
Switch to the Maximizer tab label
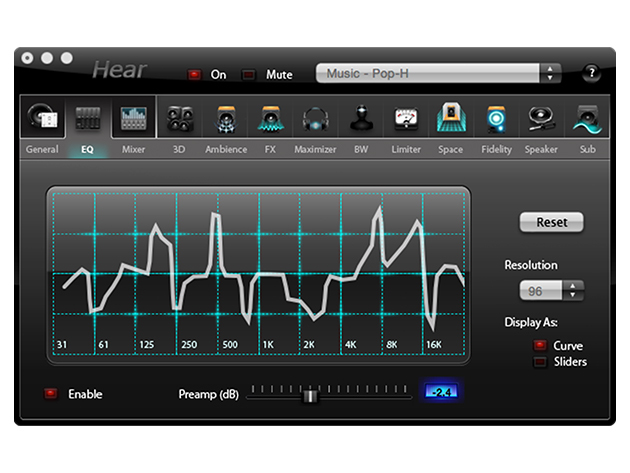point(315,149)
